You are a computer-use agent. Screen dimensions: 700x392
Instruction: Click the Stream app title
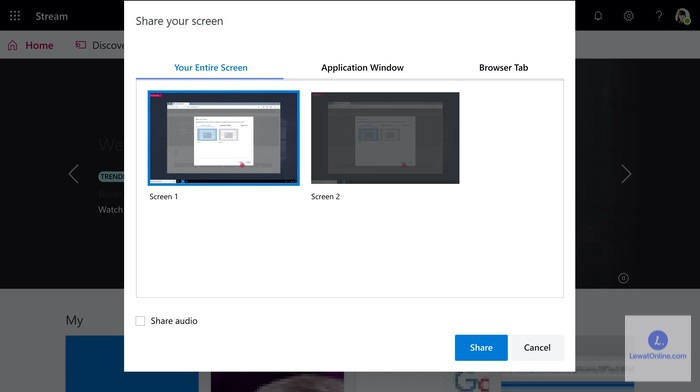coord(52,17)
